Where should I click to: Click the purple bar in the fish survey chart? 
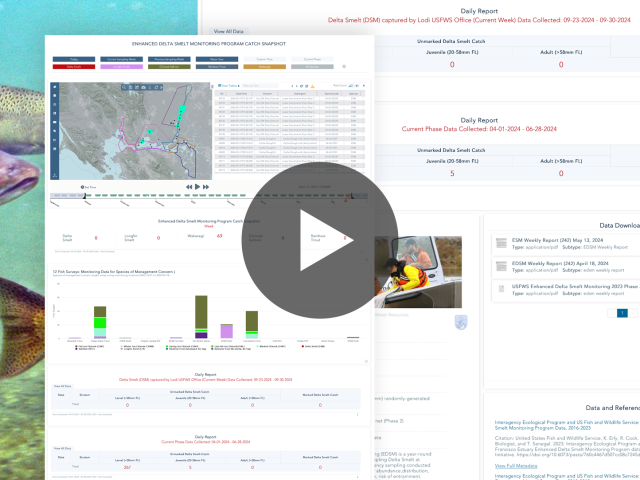[227, 331]
